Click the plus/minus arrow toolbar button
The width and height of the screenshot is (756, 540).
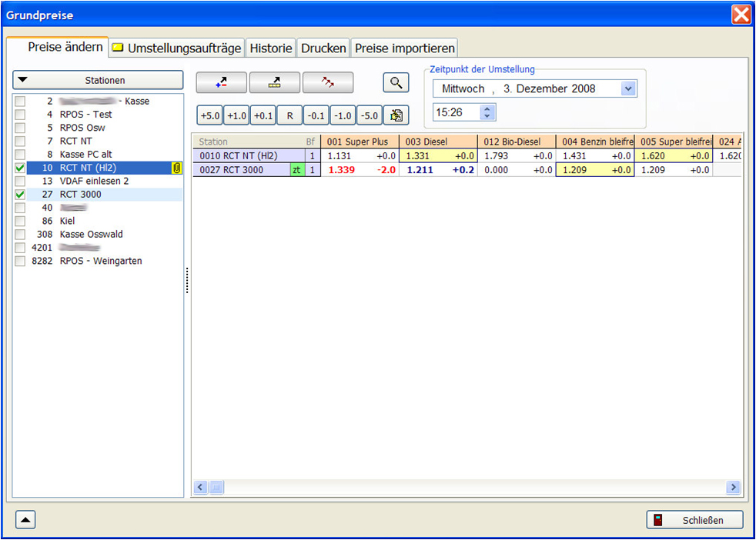click(221, 83)
